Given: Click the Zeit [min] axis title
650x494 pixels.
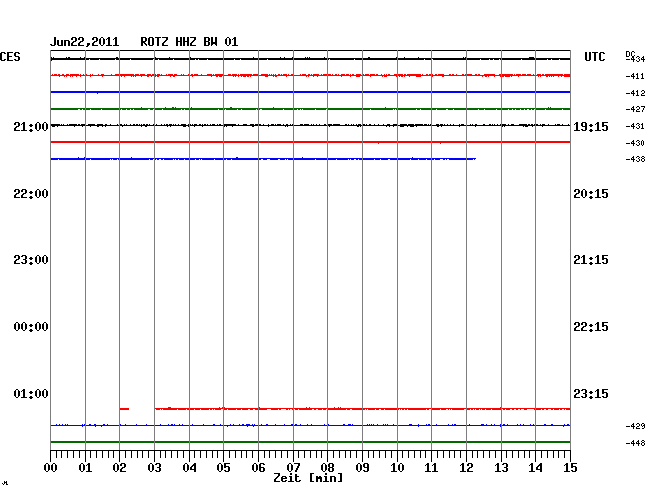Looking at the screenshot, I should (x=308, y=478).
